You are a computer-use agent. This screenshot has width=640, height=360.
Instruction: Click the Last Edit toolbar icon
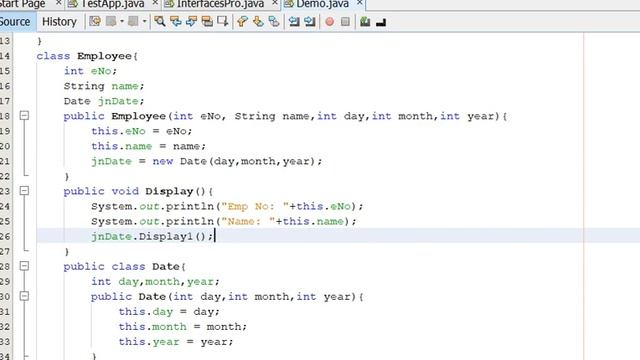(x=95, y=21)
